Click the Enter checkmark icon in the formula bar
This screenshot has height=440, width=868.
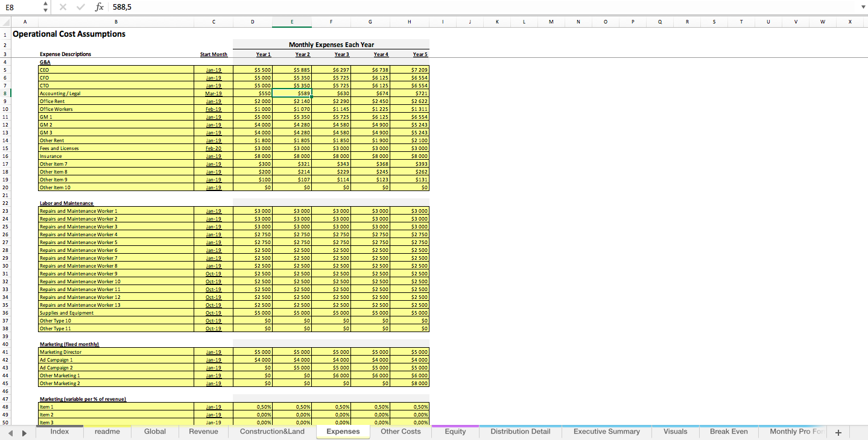80,8
